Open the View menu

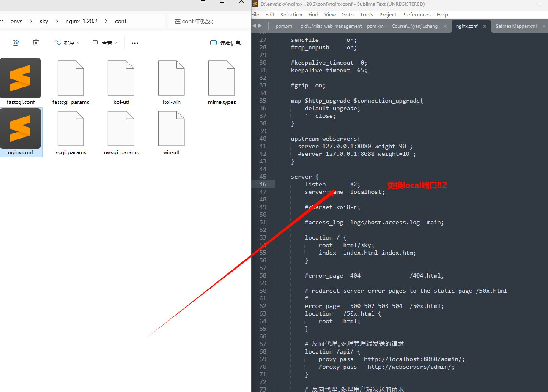tap(330, 14)
